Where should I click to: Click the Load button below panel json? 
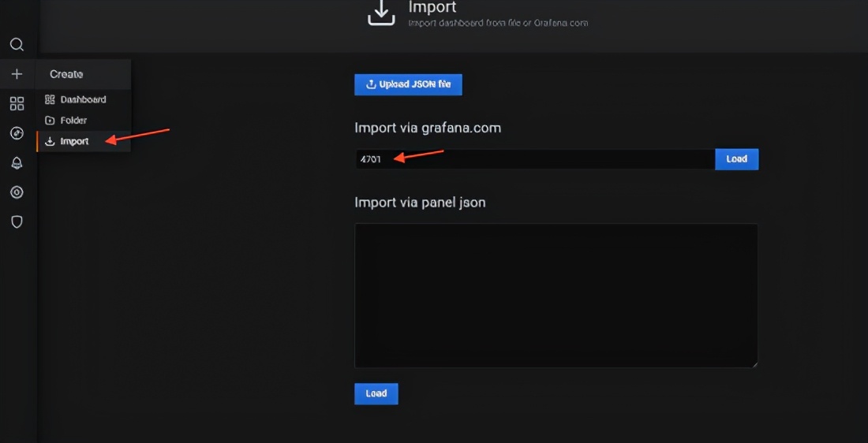[x=376, y=394]
